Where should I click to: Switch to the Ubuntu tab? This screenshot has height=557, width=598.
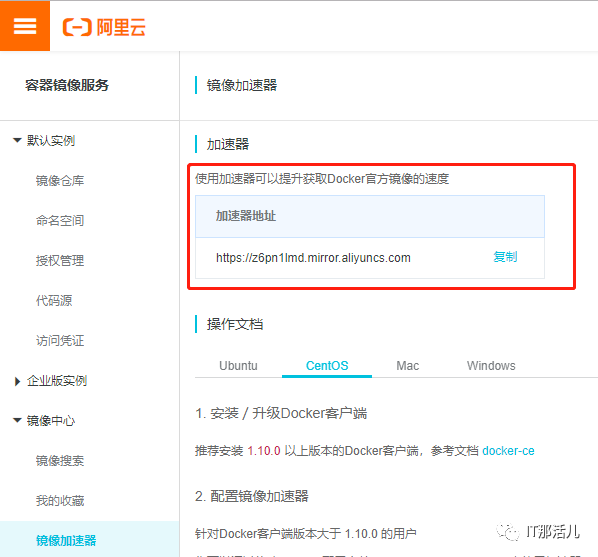238,365
